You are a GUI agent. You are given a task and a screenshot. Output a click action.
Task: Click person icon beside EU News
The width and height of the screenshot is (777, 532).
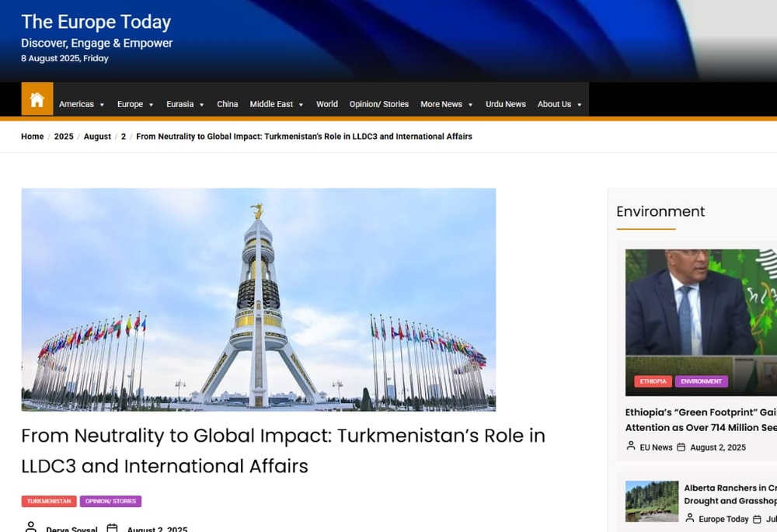(x=631, y=447)
